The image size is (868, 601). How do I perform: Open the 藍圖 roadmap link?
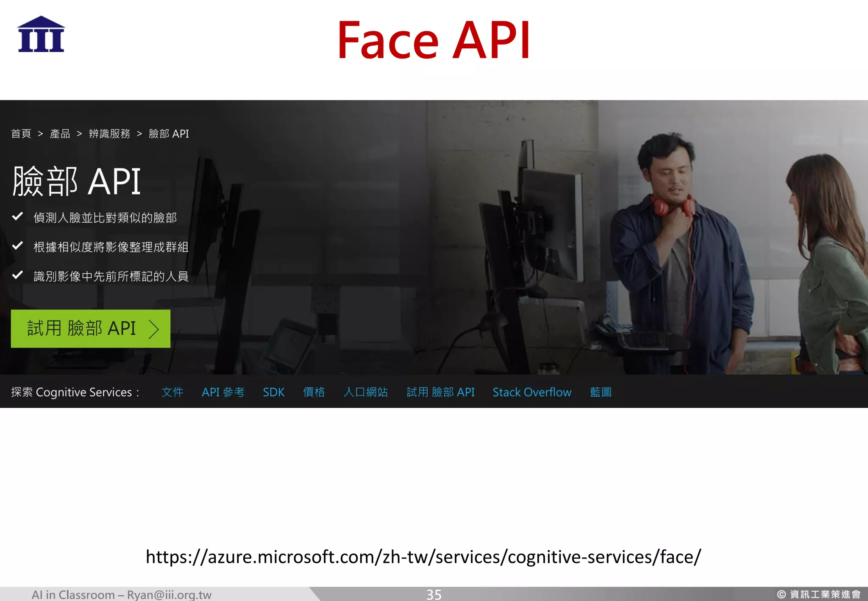pos(601,392)
